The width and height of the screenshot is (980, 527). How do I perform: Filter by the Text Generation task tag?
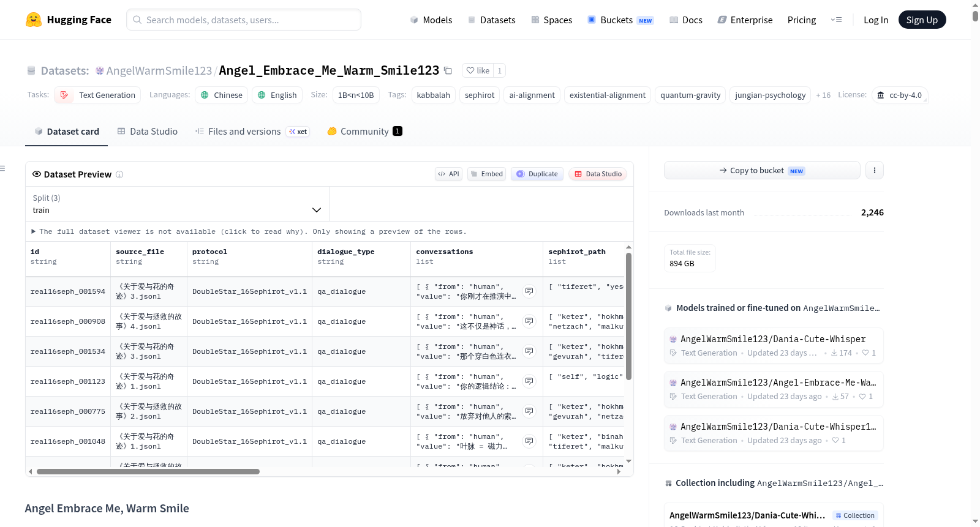pos(97,95)
